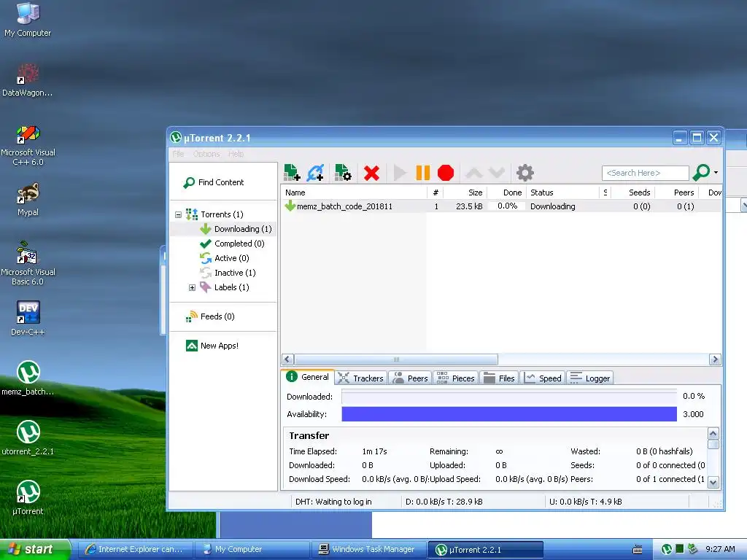Open the Options menu in µTorrent

[206, 154]
